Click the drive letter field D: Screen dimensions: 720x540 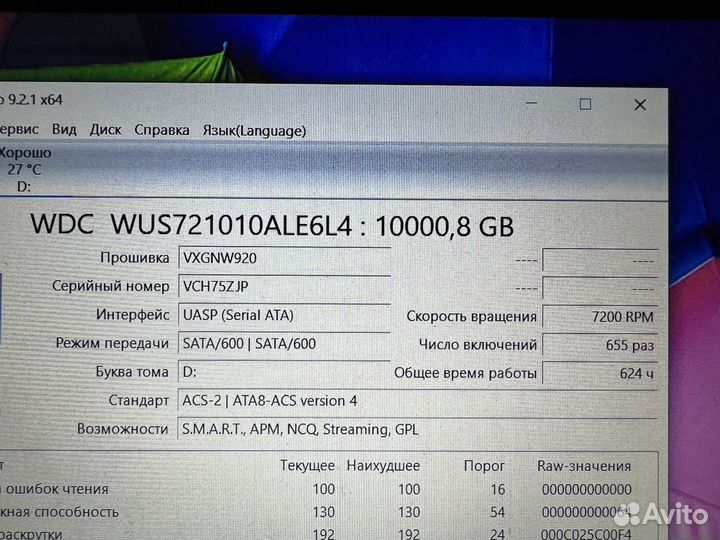click(x=284, y=372)
